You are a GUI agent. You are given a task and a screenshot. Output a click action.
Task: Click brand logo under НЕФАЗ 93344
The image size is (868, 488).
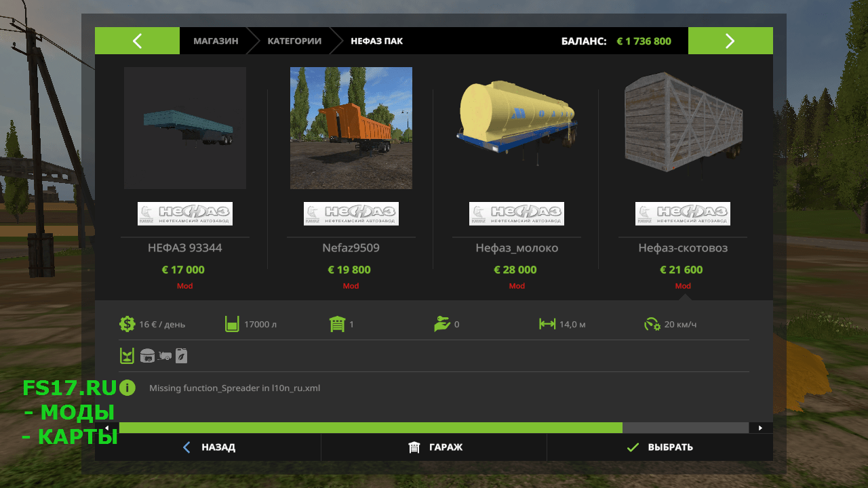(x=185, y=213)
